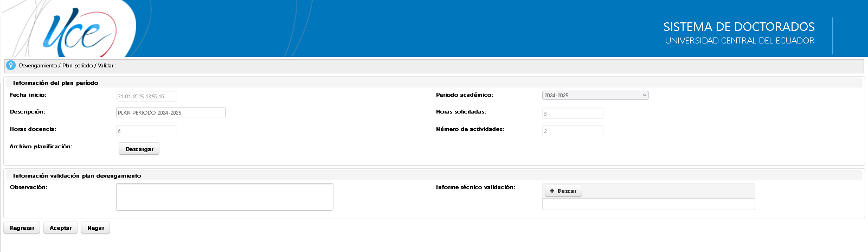Click the Archivo planificación label
The height and width of the screenshot is (252, 868).
[x=41, y=147]
